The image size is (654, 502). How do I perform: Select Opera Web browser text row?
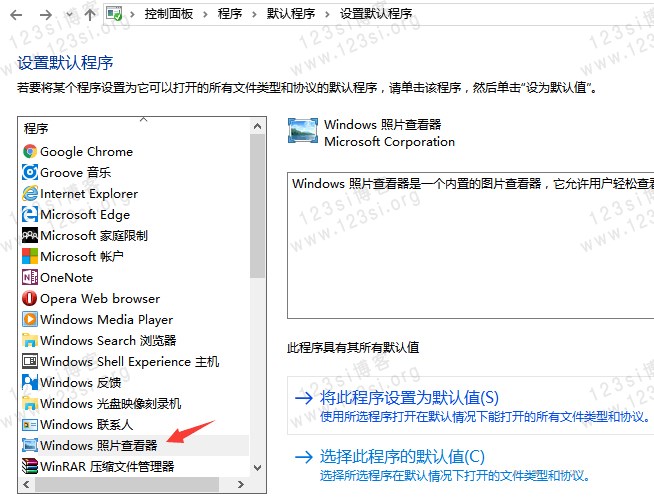(100, 298)
